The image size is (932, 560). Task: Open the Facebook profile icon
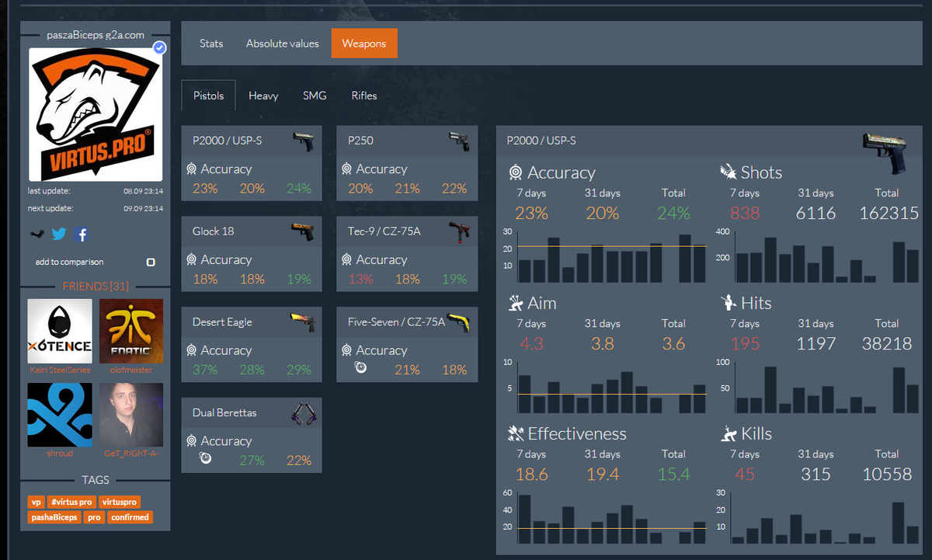(x=82, y=234)
